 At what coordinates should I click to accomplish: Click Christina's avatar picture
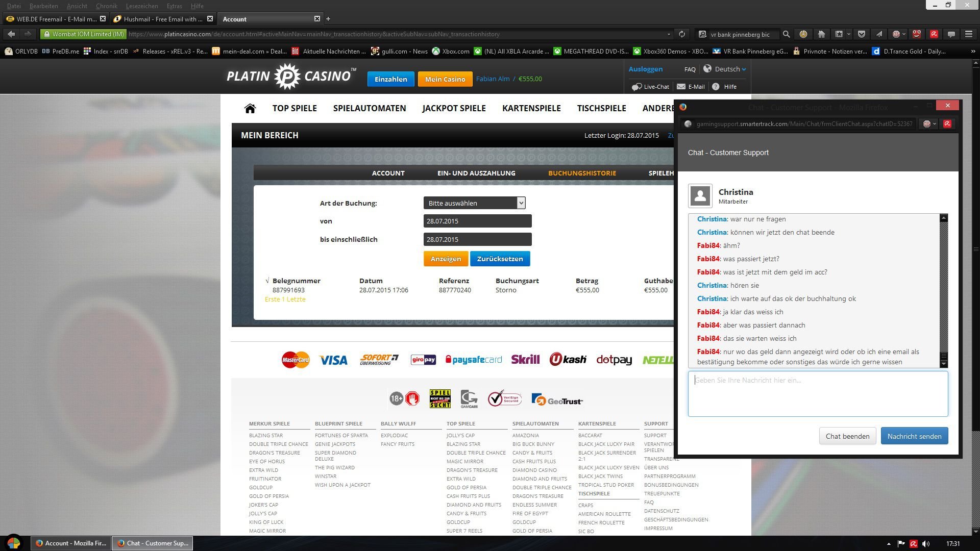pyautogui.click(x=700, y=196)
